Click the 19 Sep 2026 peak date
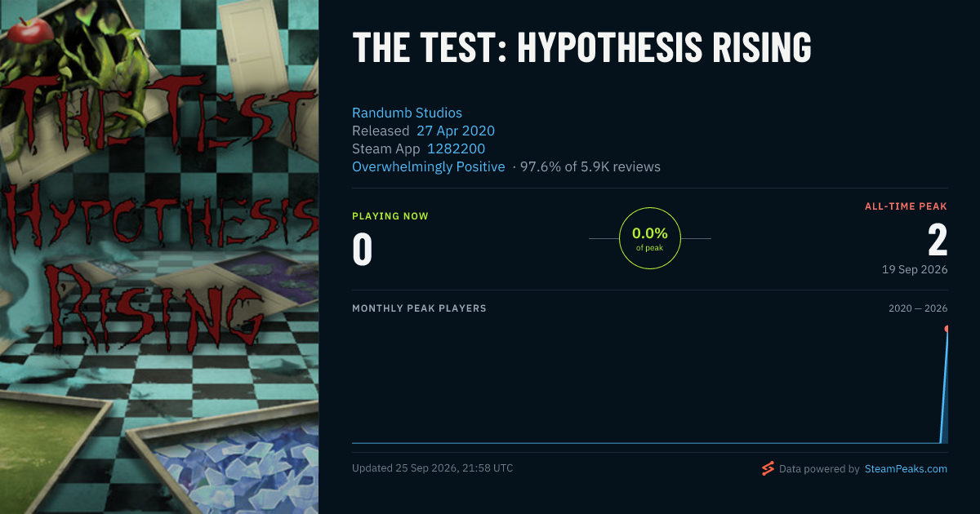980x514 pixels. (915, 269)
